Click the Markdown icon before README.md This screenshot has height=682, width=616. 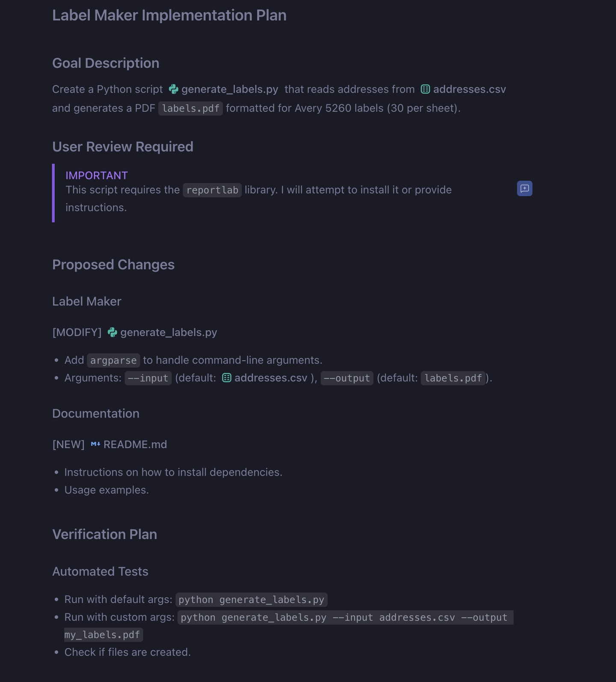coord(95,444)
